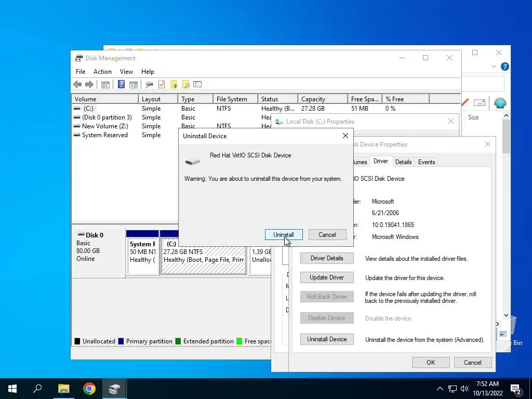Open the notification center icon
Viewport: 532px width, 399px height.
[516, 389]
